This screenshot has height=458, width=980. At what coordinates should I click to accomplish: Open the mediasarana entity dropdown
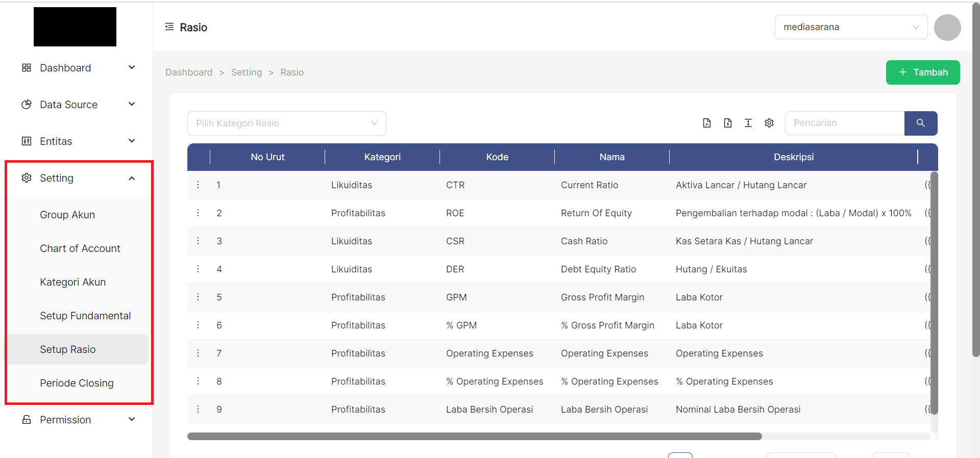(x=851, y=27)
